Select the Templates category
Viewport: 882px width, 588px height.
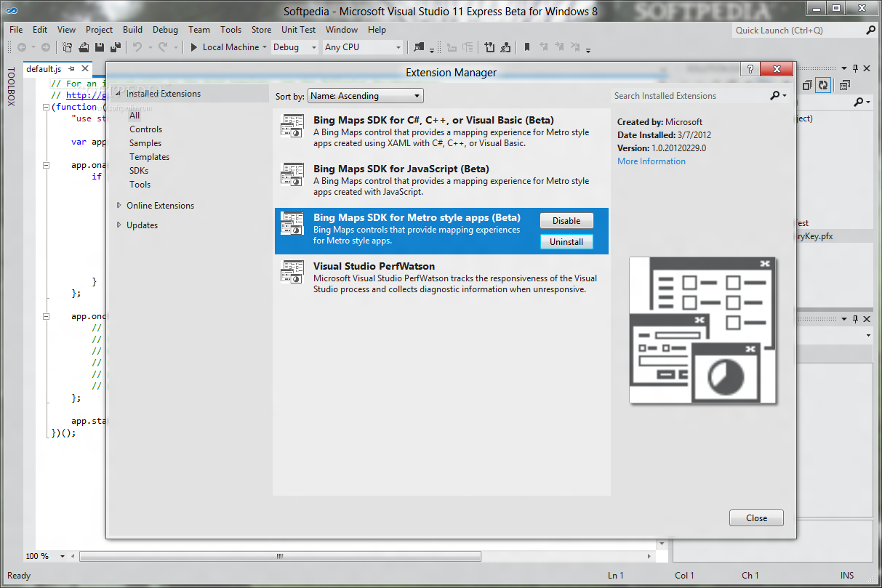coord(149,157)
